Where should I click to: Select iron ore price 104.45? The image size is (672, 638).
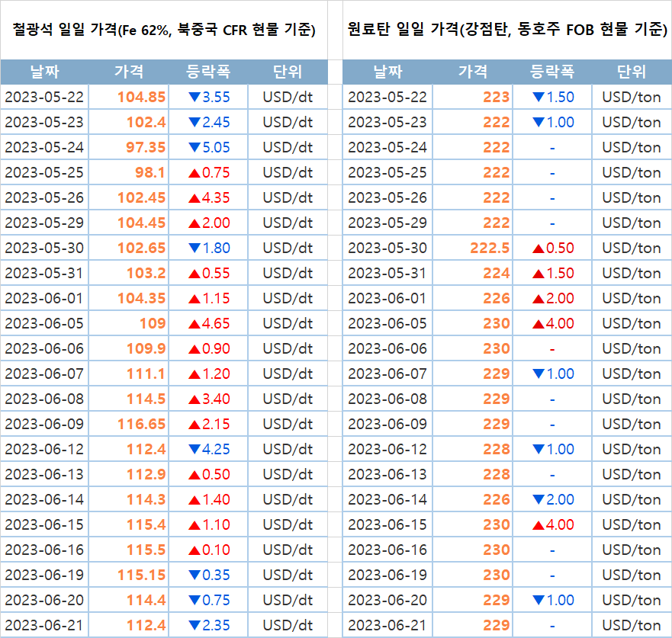click(x=142, y=223)
